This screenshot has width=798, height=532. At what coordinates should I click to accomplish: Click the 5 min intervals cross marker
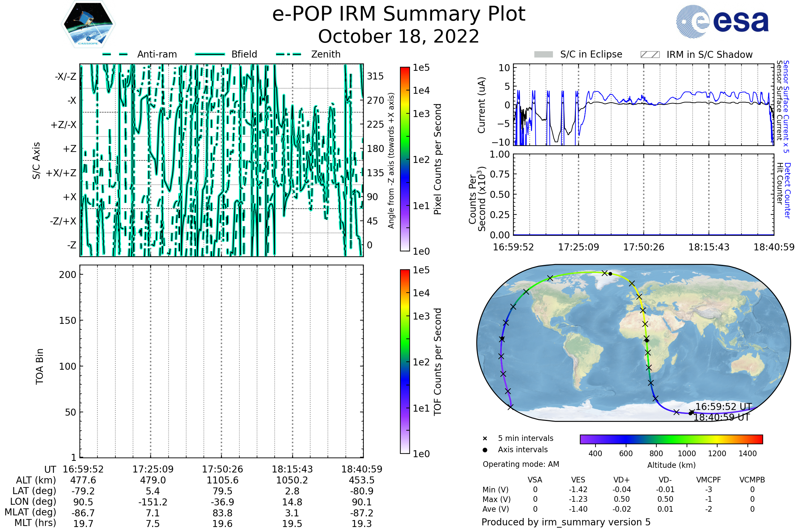click(485, 439)
